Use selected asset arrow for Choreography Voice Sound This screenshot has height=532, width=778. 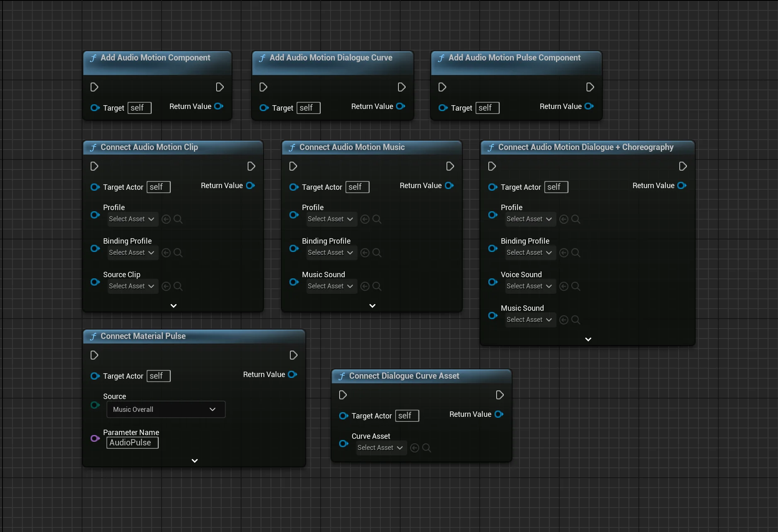tap(564, 286)
